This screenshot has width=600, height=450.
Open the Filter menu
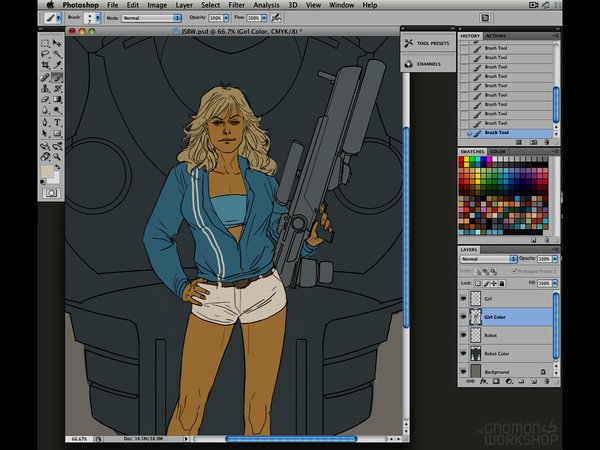[x=236, y=5]
